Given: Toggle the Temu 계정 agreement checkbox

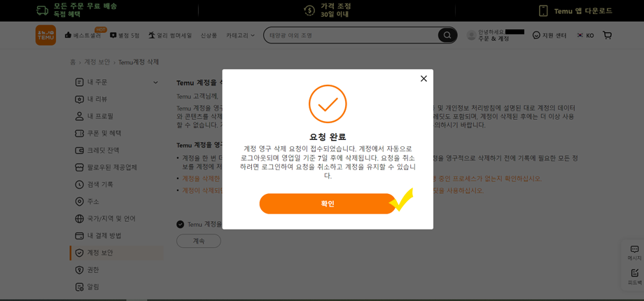Looking at the screenshot, I should pyautogui.click(x=180, y=224).
